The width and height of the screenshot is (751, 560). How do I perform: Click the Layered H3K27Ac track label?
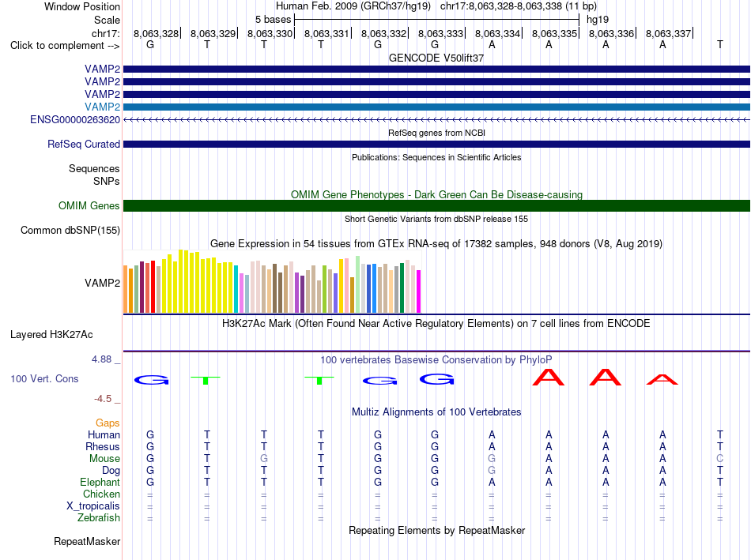point(51,335)
